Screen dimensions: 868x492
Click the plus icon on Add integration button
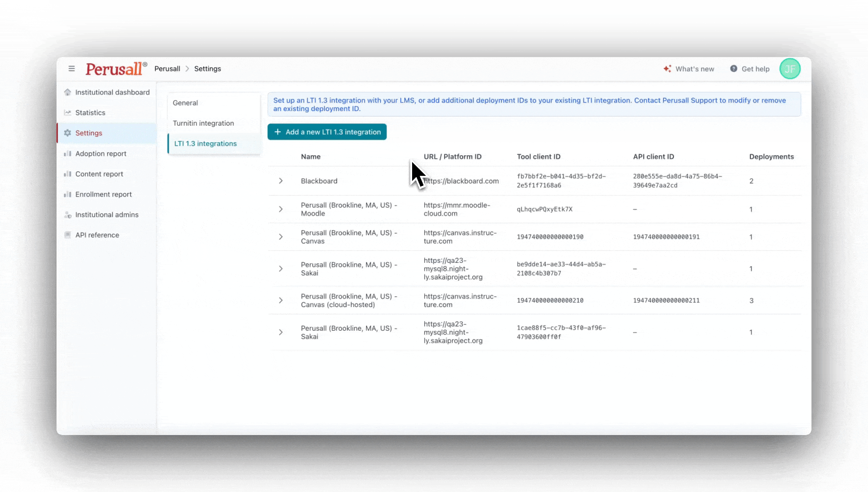(x=278, y=132)
